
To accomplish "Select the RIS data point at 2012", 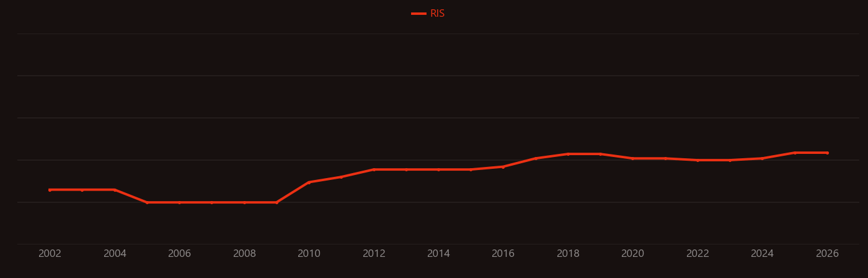I will pyautogui.click(x=374, y=169).
